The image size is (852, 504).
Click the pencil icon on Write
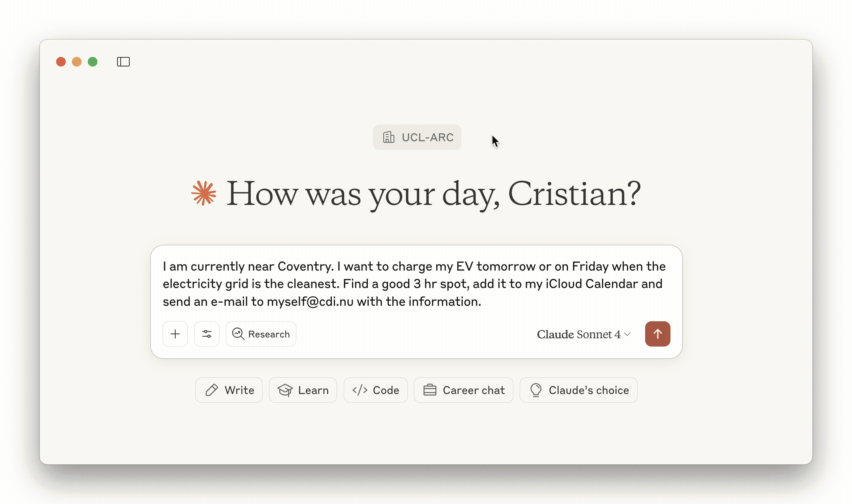coord(212,390)
